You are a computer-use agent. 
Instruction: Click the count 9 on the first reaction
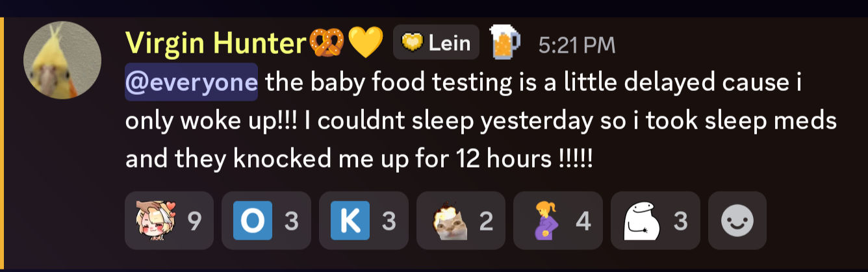[x=194, y=222]
